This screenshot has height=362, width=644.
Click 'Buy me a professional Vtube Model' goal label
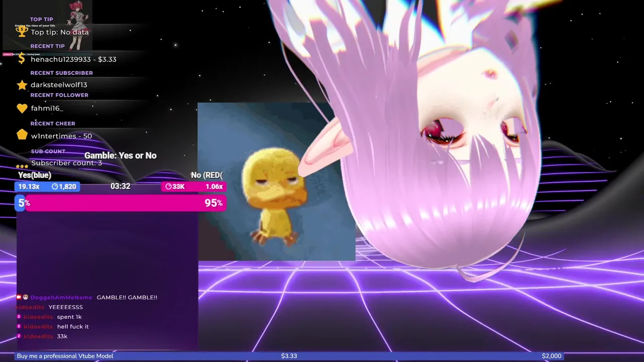coord(65,356)
